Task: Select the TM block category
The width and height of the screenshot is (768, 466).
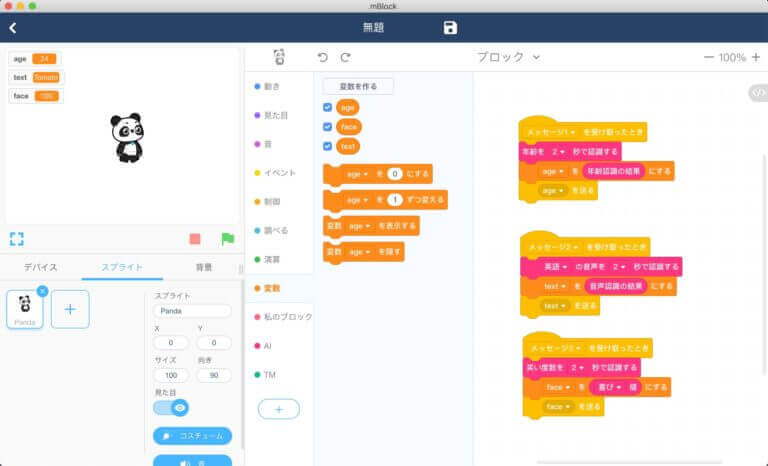Action: point(264,375)
